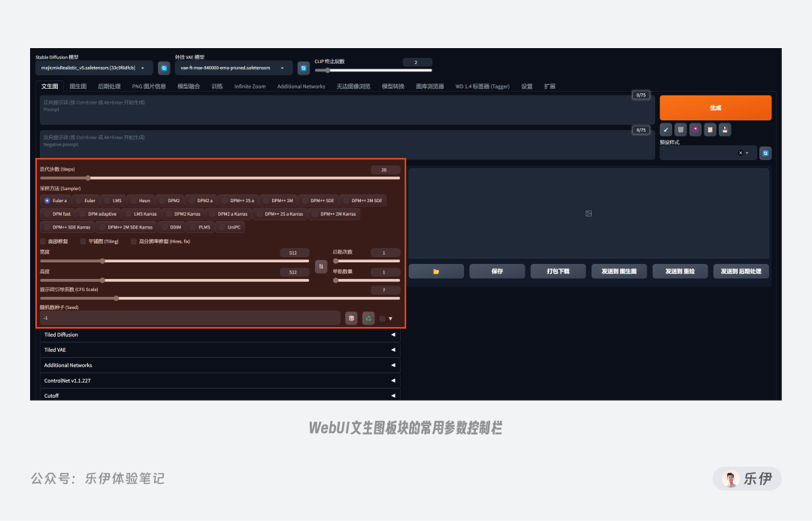The width and height of the screenshot is (812, 521).
Task: Click the dice icon for random seed
Action: (351, 318)
